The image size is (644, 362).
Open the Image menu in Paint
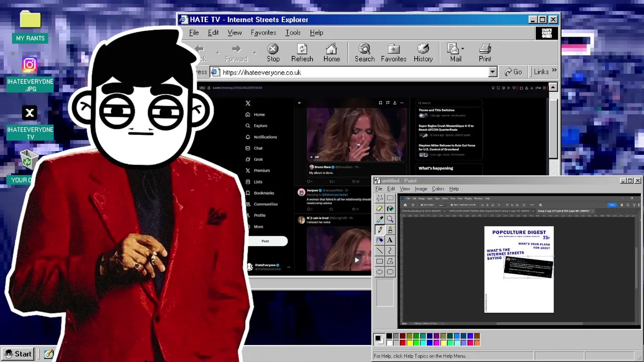(421, 189)
